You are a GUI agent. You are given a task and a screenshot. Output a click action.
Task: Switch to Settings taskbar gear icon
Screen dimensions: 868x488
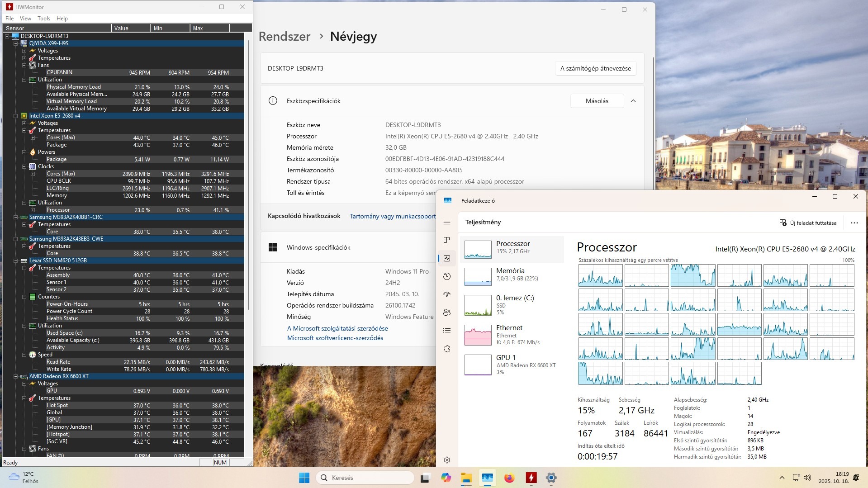(x=551, y=478)
